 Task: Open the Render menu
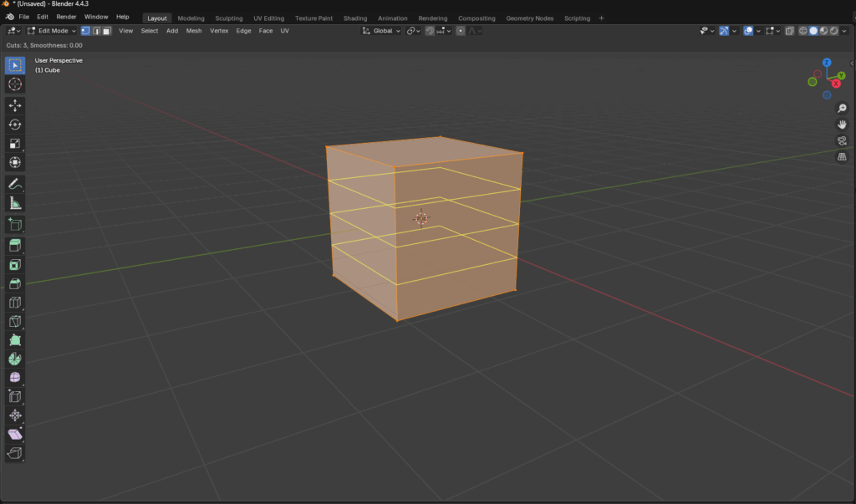(x=66, y=17)
